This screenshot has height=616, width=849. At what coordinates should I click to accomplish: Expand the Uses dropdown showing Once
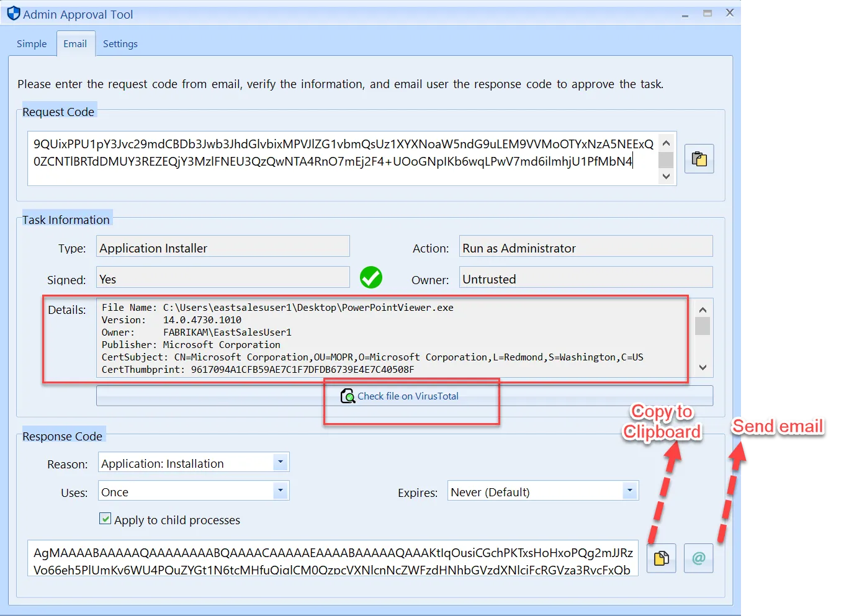281,490
